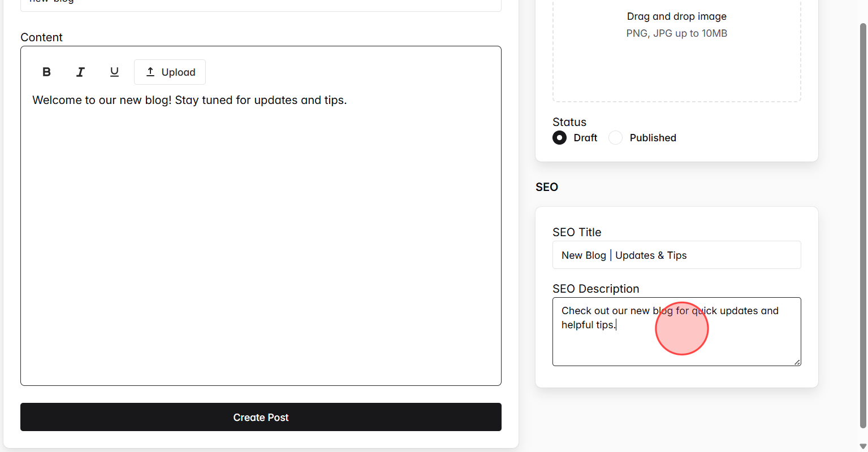The width and height of the screenshot is (868, 452).
Task: Click the upload arrow icon on Upload button
Action: pyautogui.click(x=150, y=72)
